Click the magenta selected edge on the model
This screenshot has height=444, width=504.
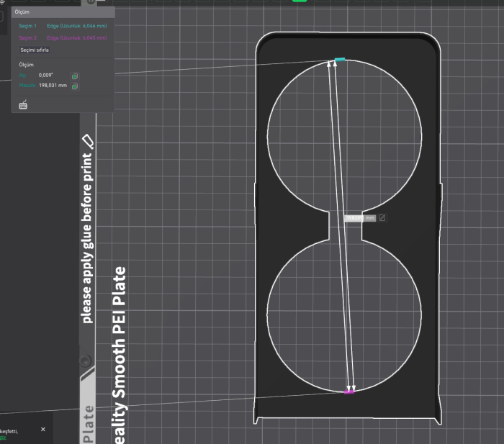[348, 392]
